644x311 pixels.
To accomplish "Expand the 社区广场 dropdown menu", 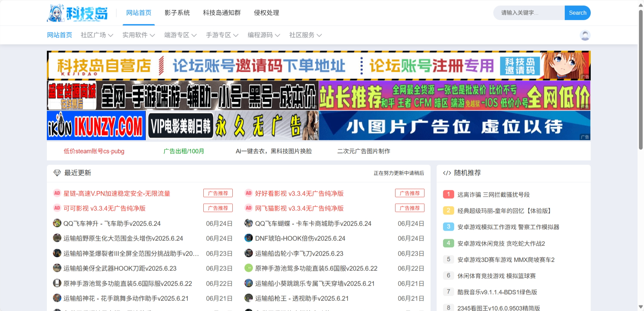I will (x=97, y=35).
